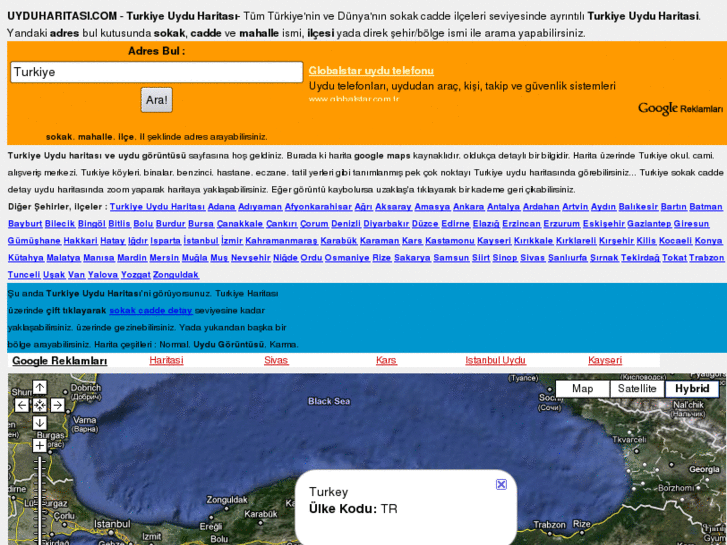Click the Georgia label on the map
Screen dimensions: 727x545
point(704,469)
